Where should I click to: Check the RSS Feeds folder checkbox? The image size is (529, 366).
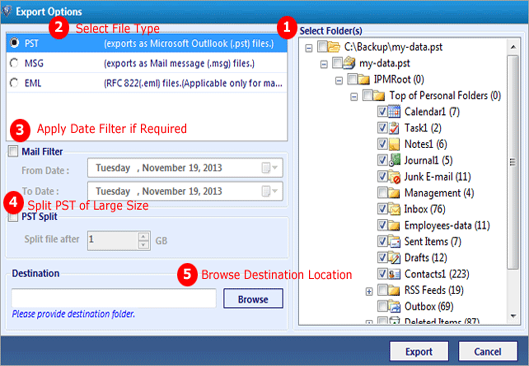(x=382, y=290)
